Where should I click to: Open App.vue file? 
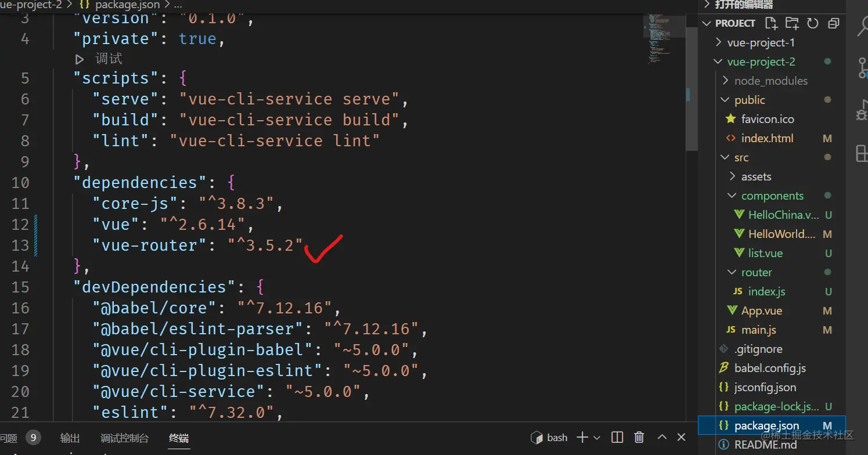pos(762,310)
